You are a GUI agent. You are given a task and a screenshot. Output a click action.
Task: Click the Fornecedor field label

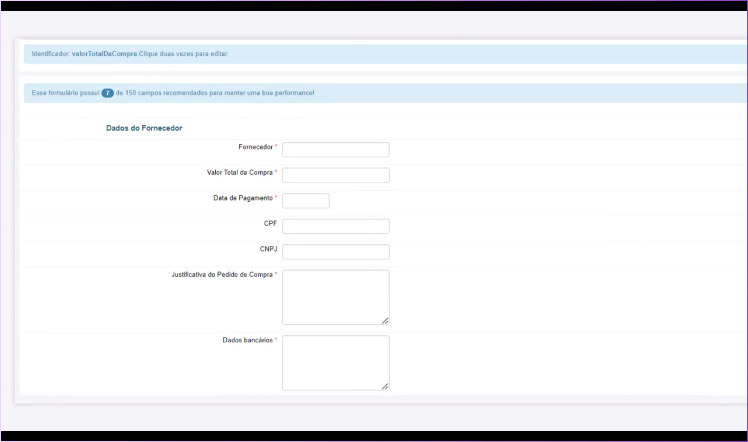point(255,147)
